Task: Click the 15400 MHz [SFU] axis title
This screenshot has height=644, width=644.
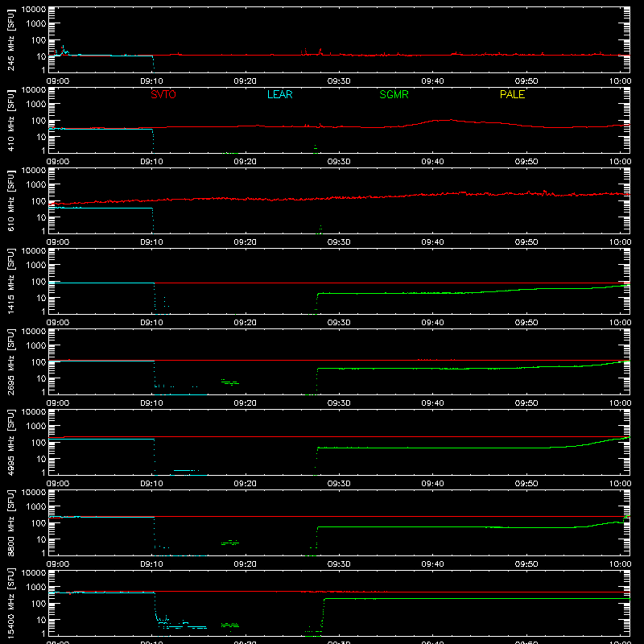Action: pyautogui.click(x=11, y=603)
